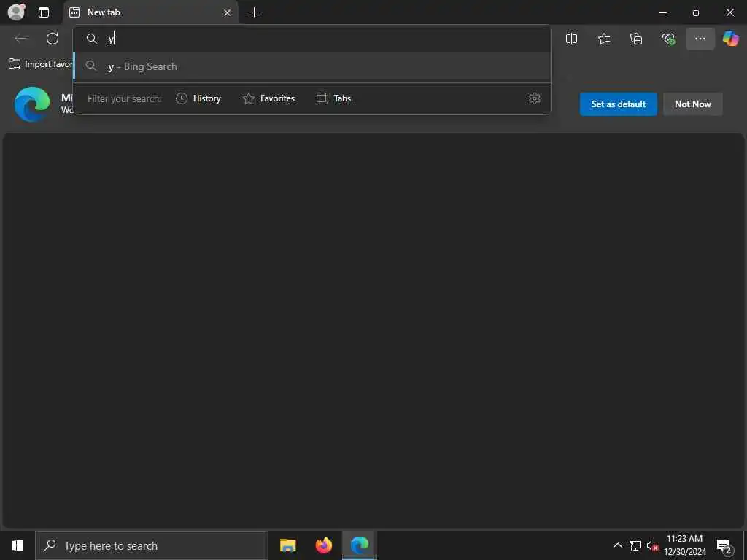This screenshot has width=747, height=560.
Task: Close the New tab tab
Action: (228, 13)
